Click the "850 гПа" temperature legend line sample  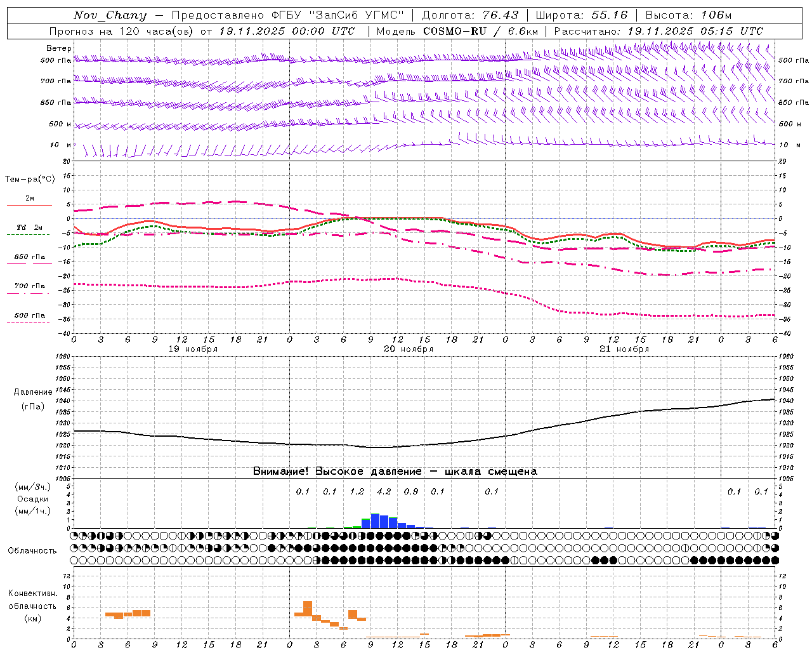[29, 263]
